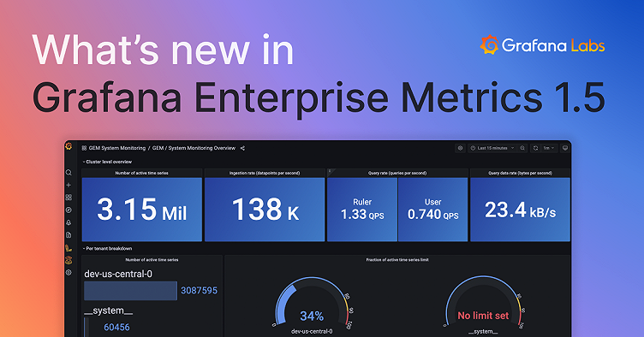Click the __system__ label in the bar list
644x337 pixels.
point(109,310)
